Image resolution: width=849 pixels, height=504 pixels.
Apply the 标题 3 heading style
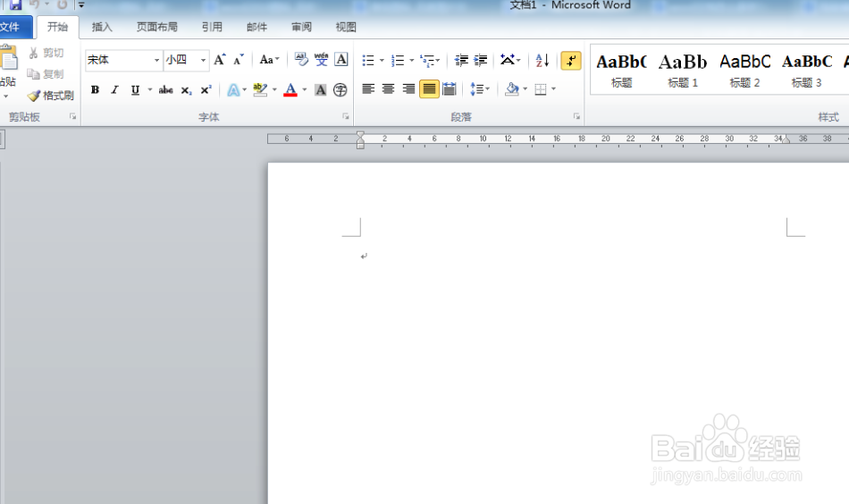(x=807, y=71)
